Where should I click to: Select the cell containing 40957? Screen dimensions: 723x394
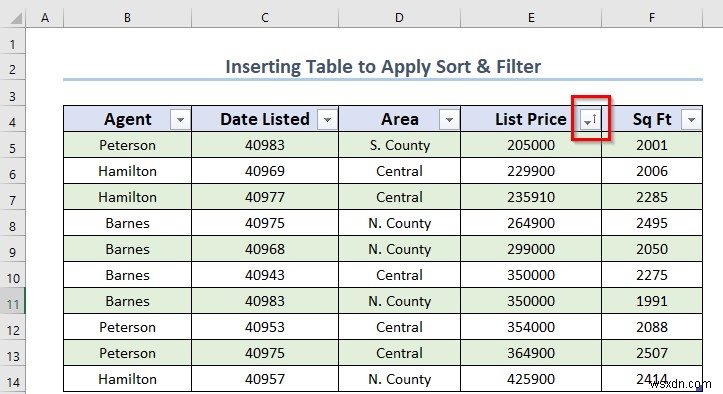point(265,379)
